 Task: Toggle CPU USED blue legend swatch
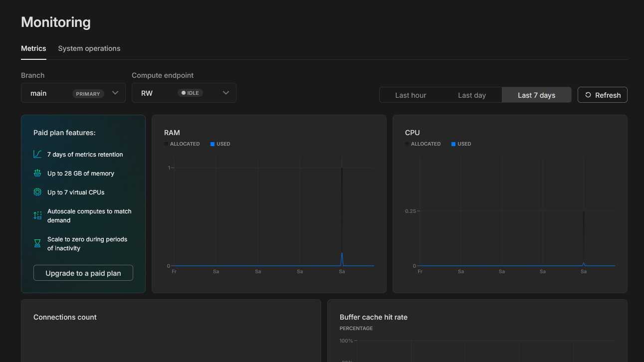453,144
